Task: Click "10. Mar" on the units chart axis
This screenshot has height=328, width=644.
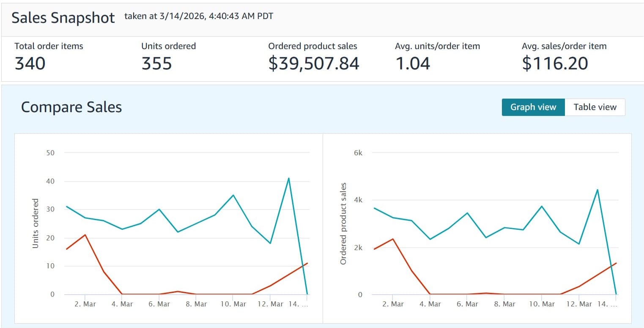Action: [x=233, y=304]
